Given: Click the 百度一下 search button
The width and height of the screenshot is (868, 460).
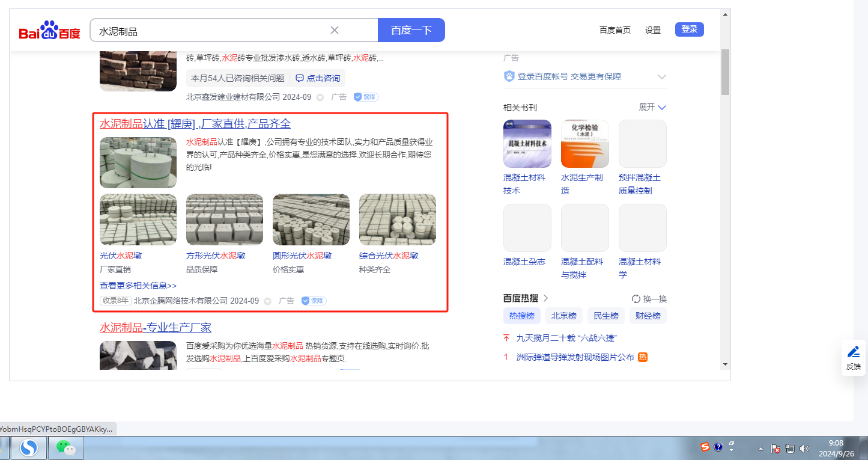Looking at the screenshot, I should point(411,30).
